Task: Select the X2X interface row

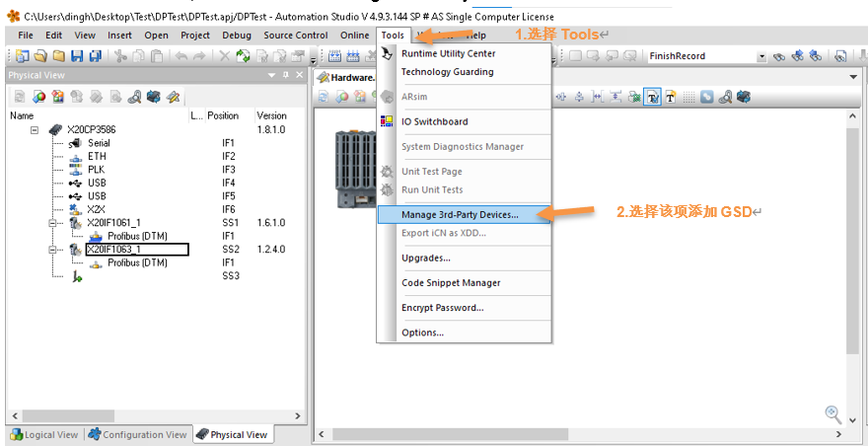Action: pyautogui.click(x=99, y=209)
